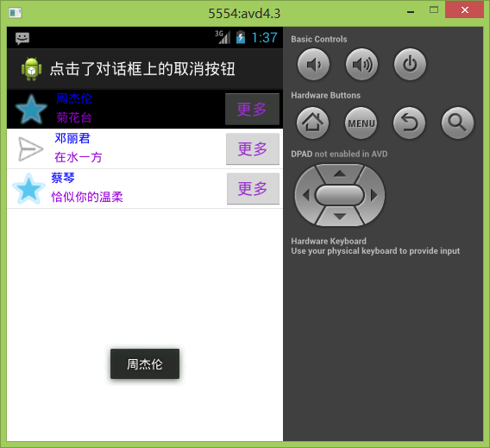Tap 更多 button in 周杰伦 row
This screenshot has height=448, width=490.
[x=252, y=109]
